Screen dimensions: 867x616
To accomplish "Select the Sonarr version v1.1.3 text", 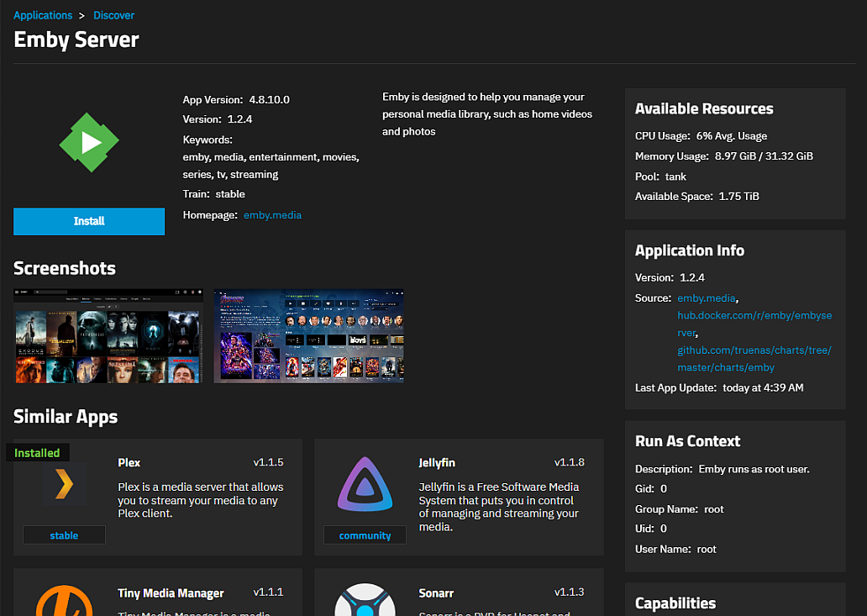I will [x=570, y=592].
